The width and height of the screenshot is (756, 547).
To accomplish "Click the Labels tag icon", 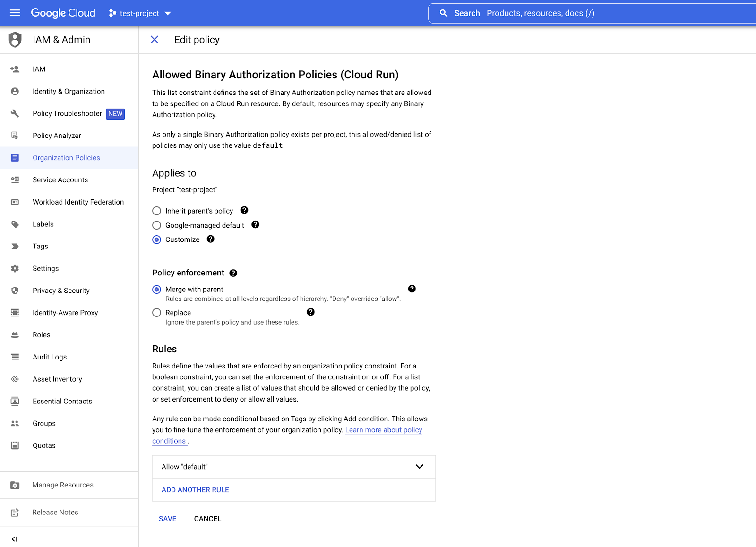I will (x=15, y=224).
